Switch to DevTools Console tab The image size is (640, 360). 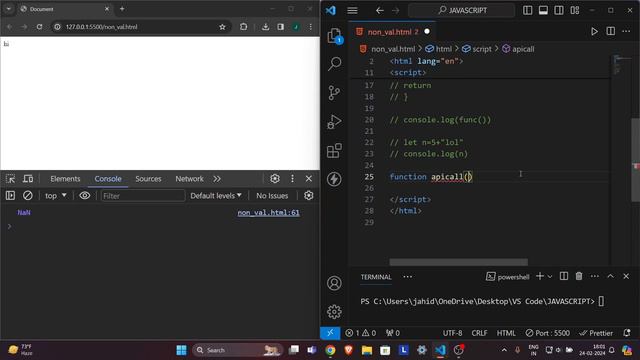click(108, 179)
